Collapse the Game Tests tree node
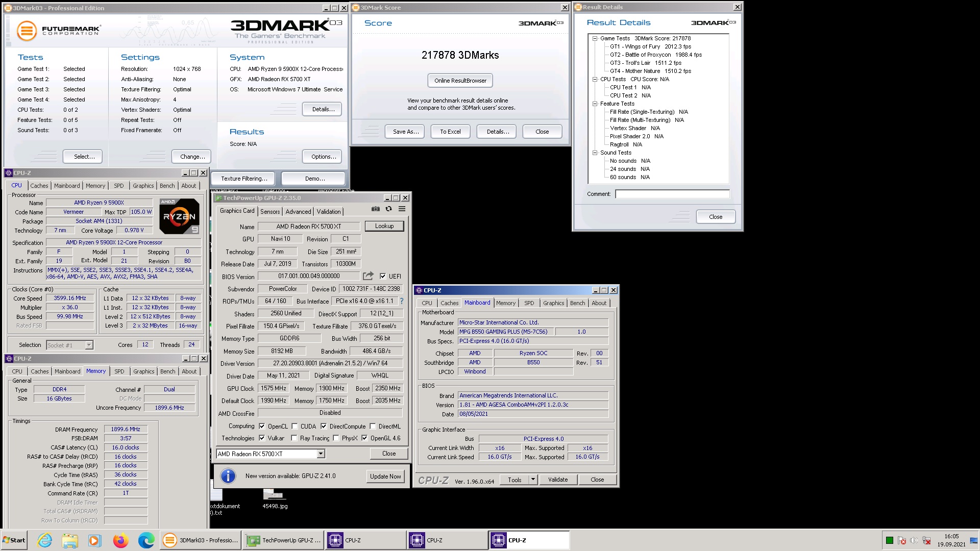 click(x=595, y=38)
